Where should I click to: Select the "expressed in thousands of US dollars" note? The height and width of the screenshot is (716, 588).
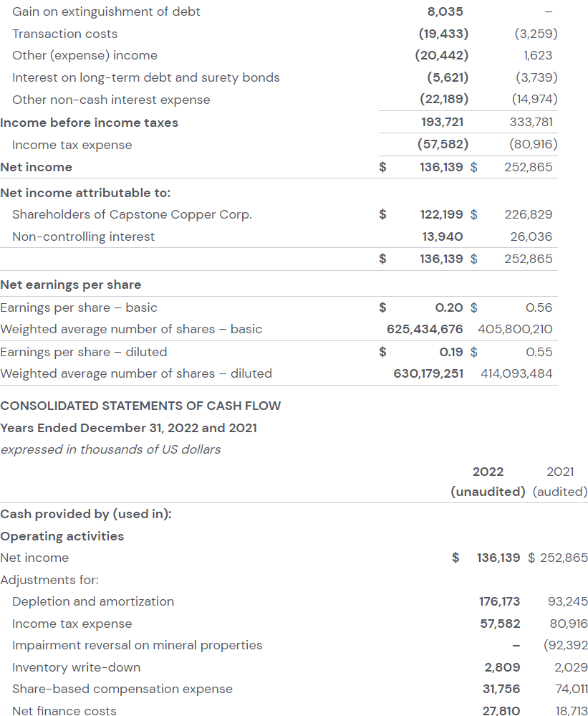click(110, 449)
